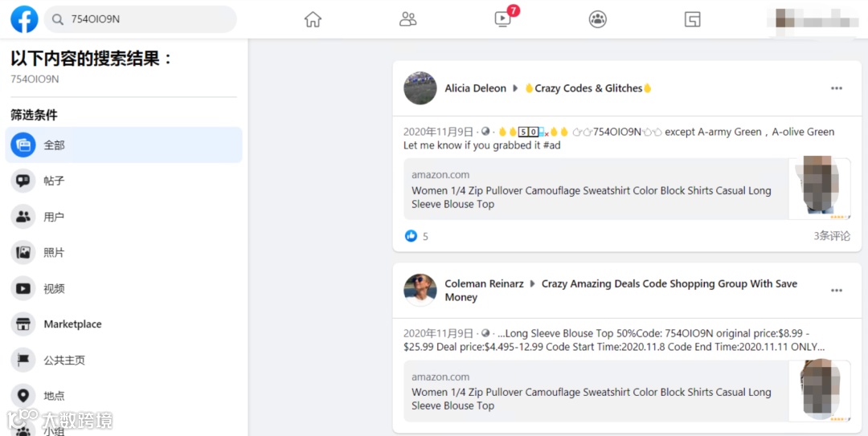Open the Home feed icon
Image resolution: width=868 pixels, height=436 pixels.
[313, 19]
